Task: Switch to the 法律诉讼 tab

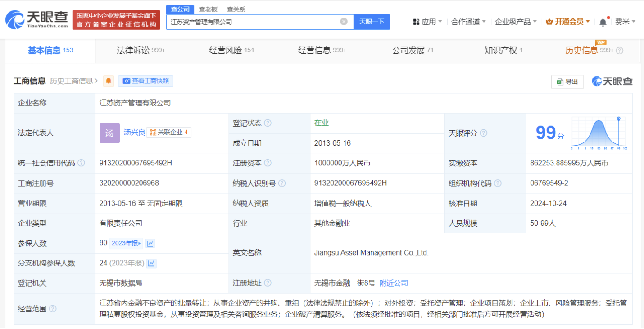Action: tap(141, 50)
